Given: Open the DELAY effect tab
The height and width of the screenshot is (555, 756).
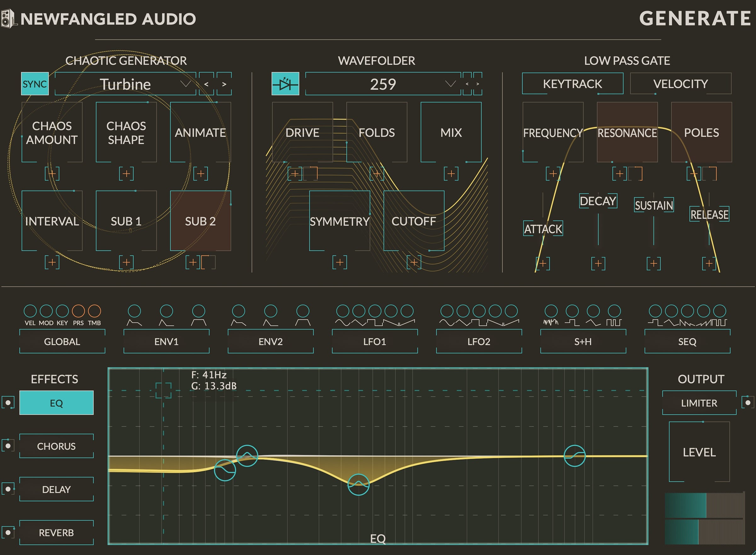Looking at the screenshot, I should 56,489.
